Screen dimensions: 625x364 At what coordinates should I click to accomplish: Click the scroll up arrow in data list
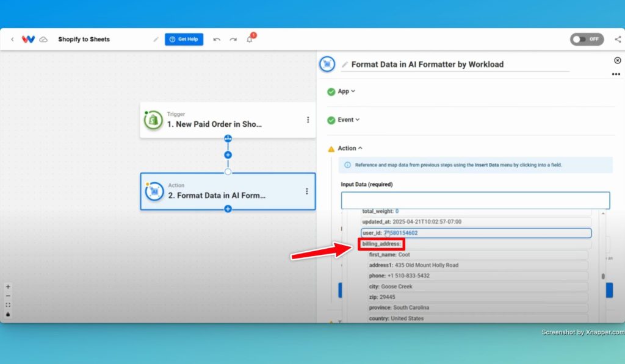pyautogui.click(x=603, y=214)
